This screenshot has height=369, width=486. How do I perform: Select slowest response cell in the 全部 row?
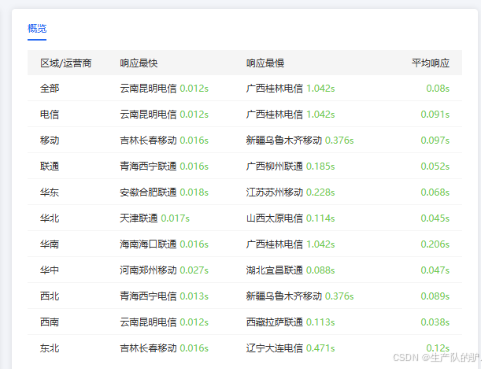(291, 88)
